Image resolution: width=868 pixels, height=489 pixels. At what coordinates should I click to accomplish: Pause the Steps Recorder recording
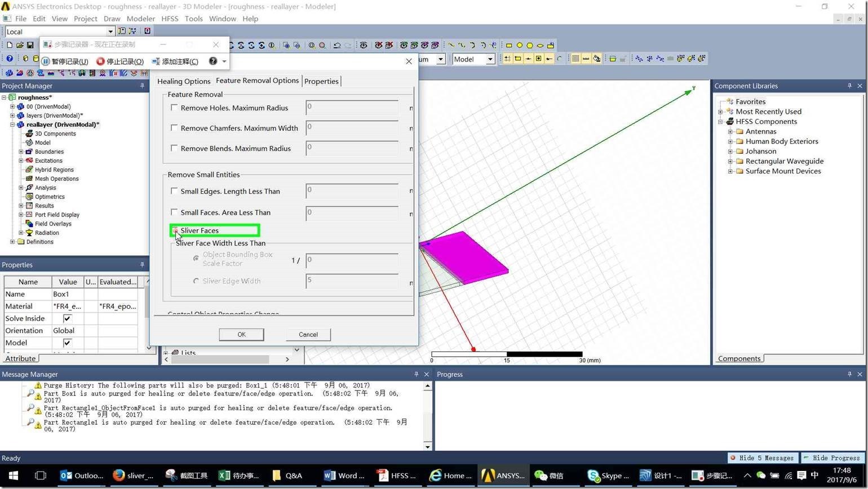click(65, 61)
